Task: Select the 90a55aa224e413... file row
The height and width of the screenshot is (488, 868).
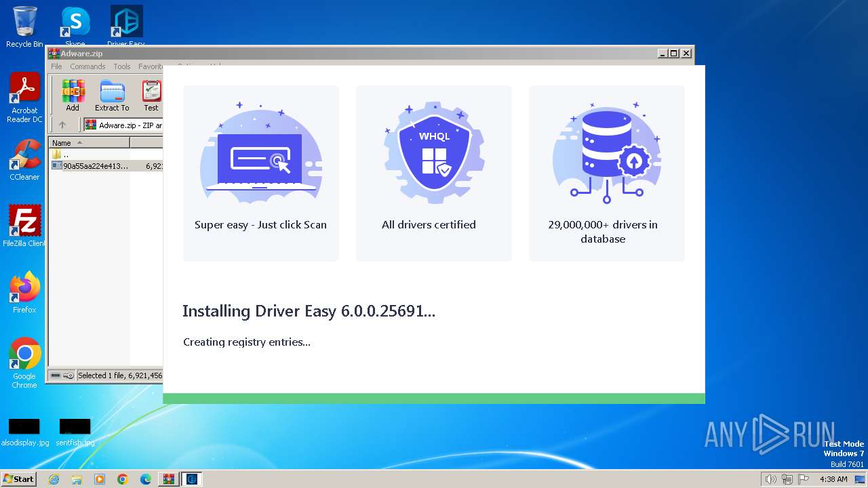Action: [x=106, y=165]
